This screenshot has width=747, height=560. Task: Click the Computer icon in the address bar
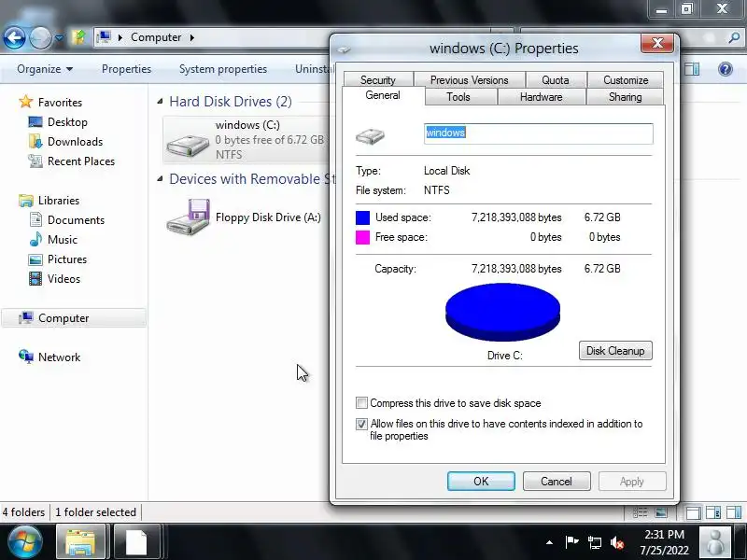pos(104,36)
